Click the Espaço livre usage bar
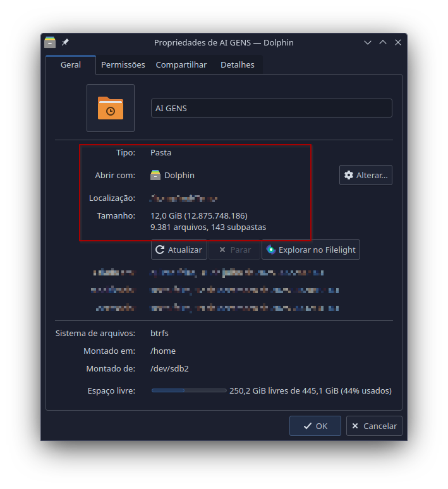 pos(189,390)
